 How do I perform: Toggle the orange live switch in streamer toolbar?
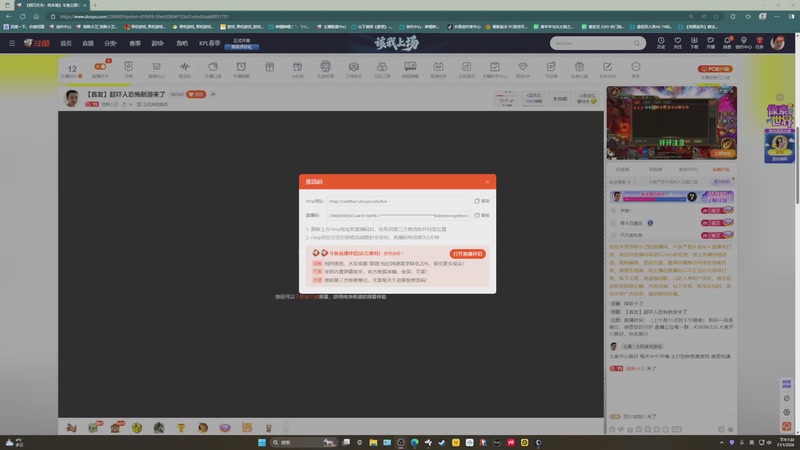tap(100, 67)
